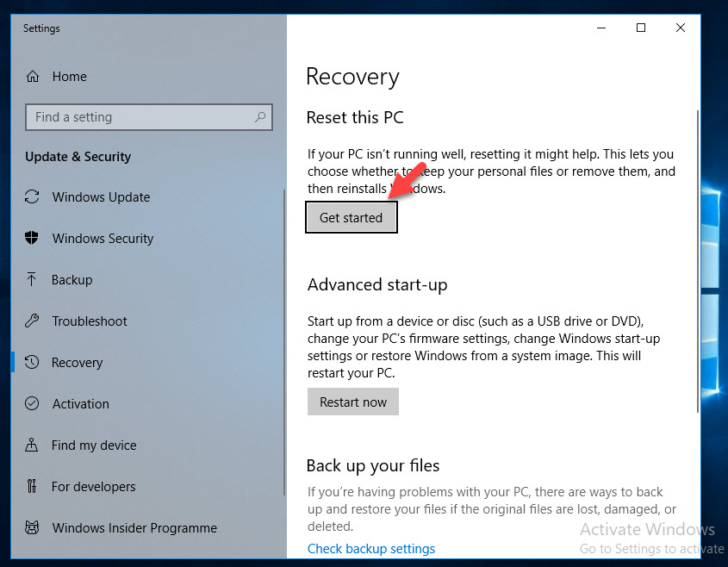
Task: Click the For developers tools icon
Action: [32, 486]
